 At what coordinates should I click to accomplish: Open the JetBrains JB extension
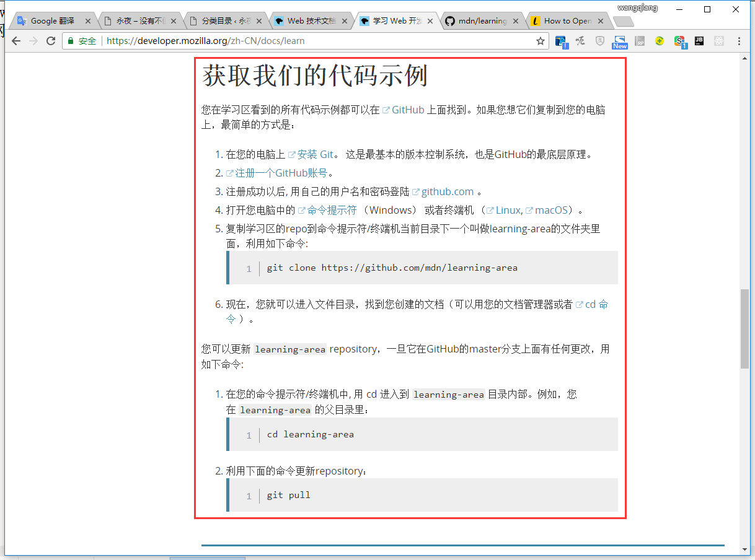pos(699,41)
